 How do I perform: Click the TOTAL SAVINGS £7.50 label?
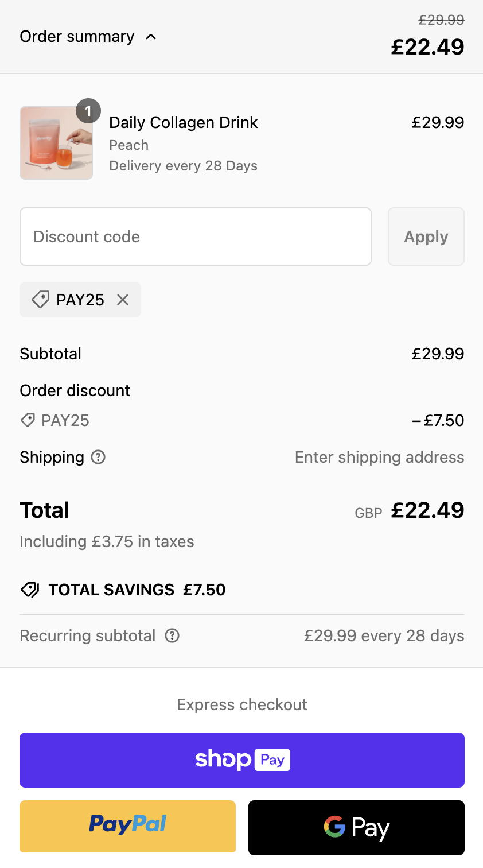[x=137, y=590]
